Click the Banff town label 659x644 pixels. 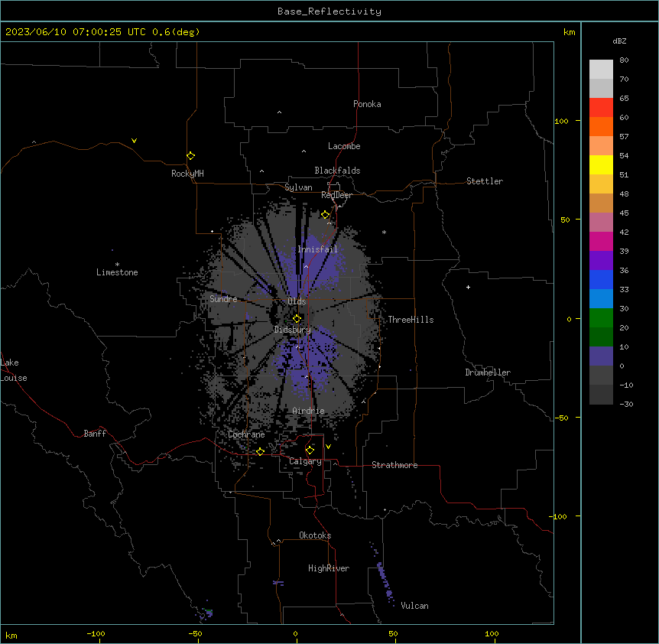95,434
